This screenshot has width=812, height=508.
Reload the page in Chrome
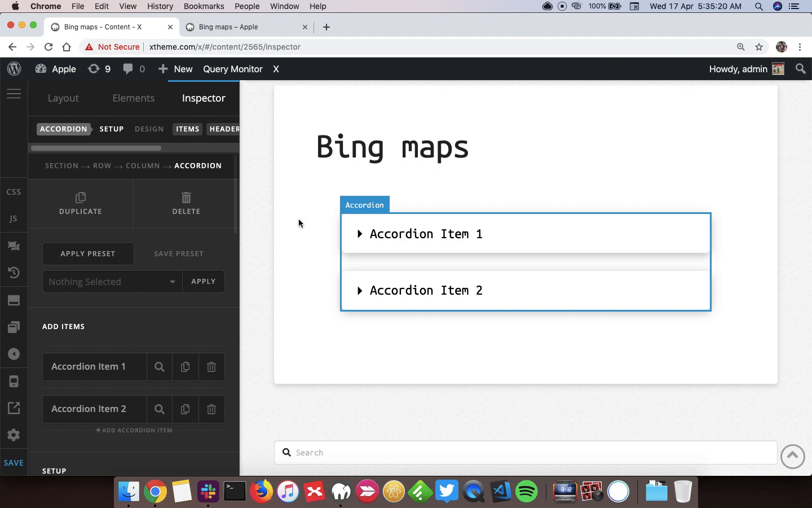pyautogui.click(x=48, y=47)
